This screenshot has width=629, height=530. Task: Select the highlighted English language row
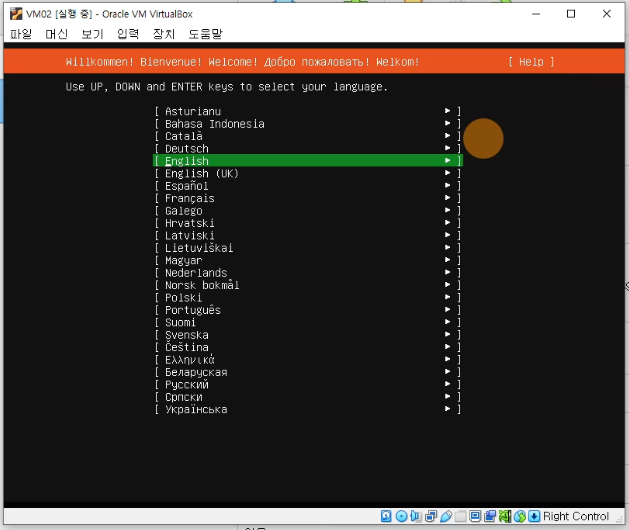tap(308, 160)
